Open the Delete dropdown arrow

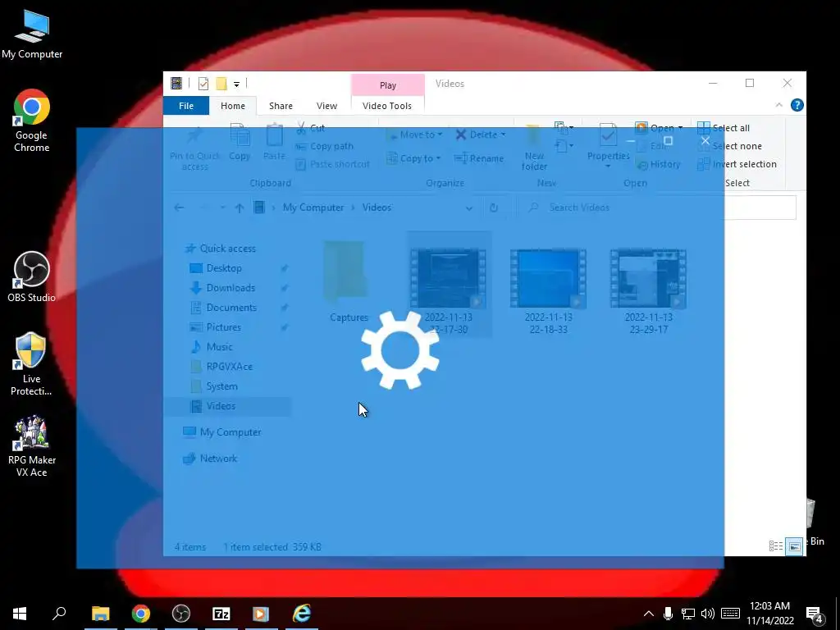(503, 135)
